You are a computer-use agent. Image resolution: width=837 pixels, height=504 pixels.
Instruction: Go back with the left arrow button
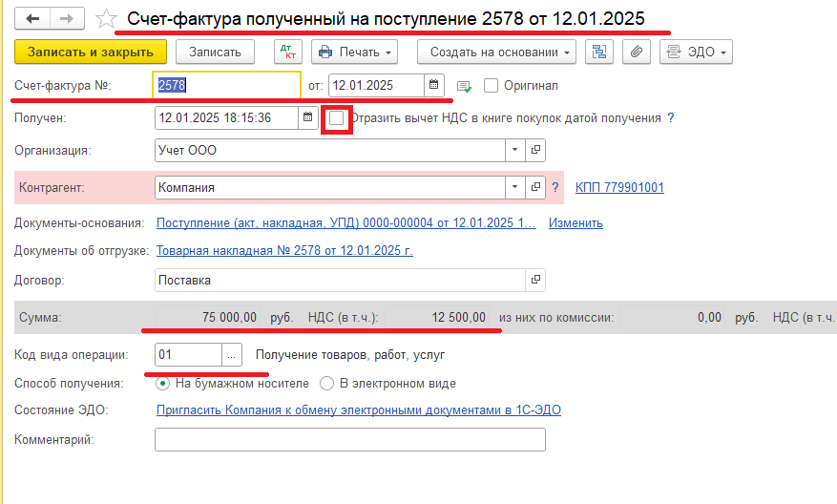pos(32,19)
